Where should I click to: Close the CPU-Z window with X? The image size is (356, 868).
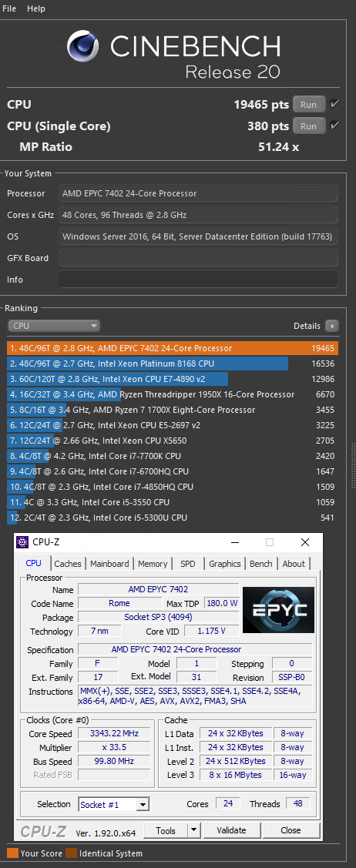[x=305, y=542]
